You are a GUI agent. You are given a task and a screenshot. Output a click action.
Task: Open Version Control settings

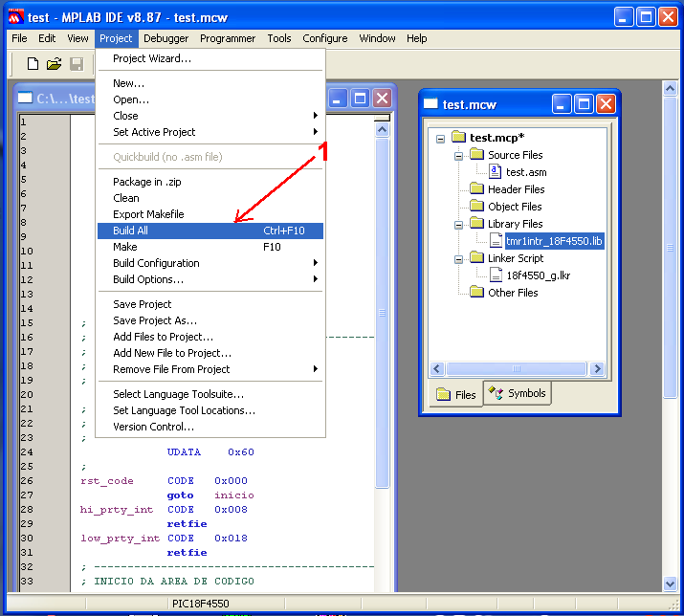[x=210, y=427]
